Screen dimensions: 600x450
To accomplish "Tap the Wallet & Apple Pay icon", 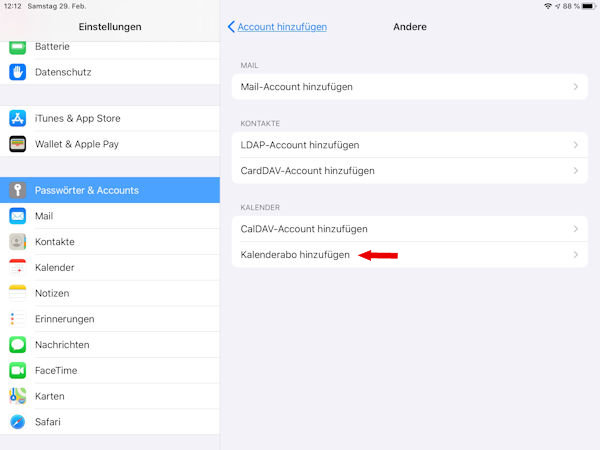I will point(17,144).
